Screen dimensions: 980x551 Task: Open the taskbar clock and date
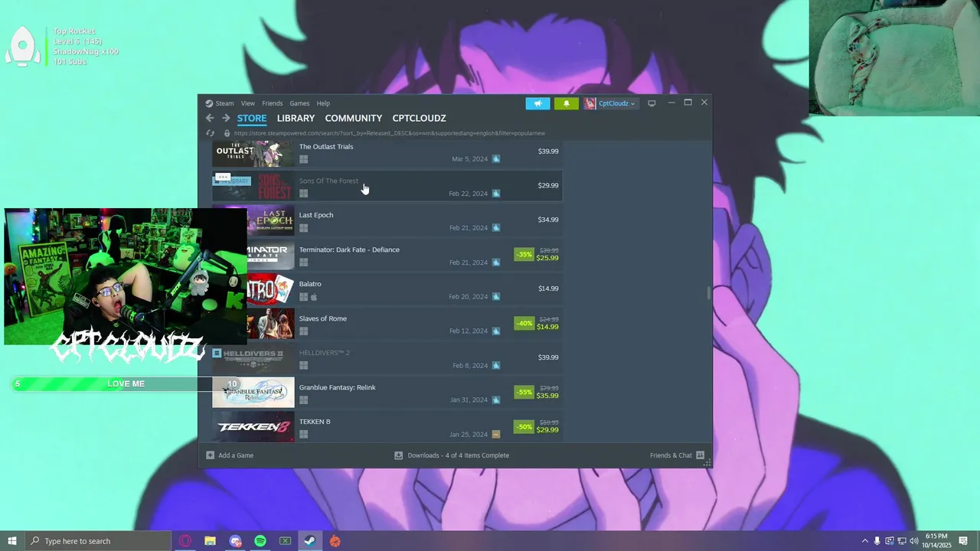(x=936, y=541)
